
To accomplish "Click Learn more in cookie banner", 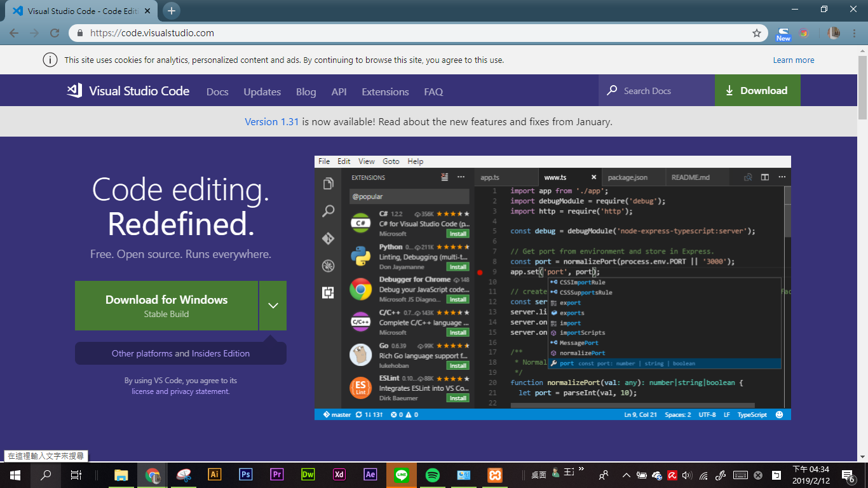I will [x=794, y=60].
